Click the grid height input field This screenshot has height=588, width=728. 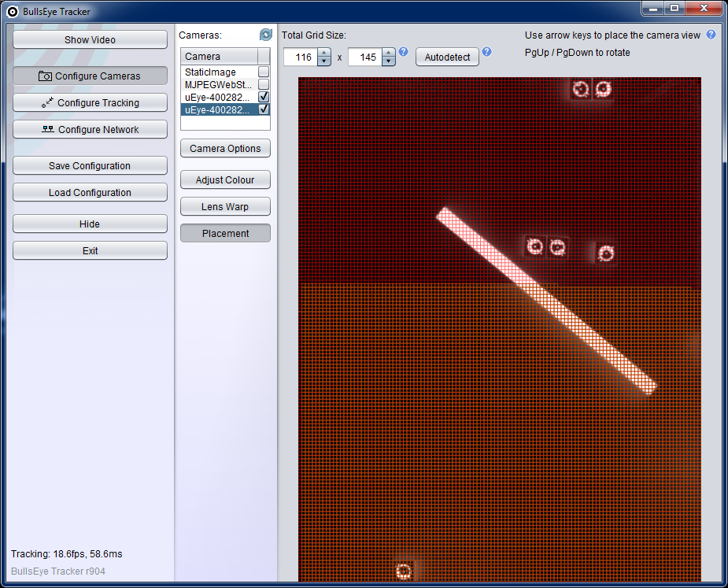pyautogui.click(x=364, y=57)
